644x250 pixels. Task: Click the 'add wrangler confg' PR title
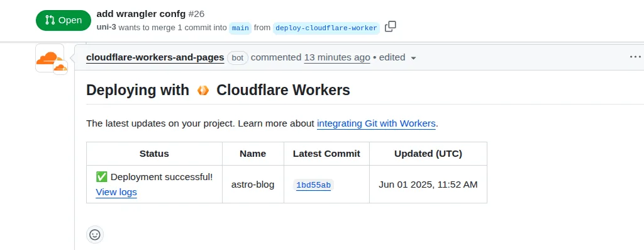[141, 14]
